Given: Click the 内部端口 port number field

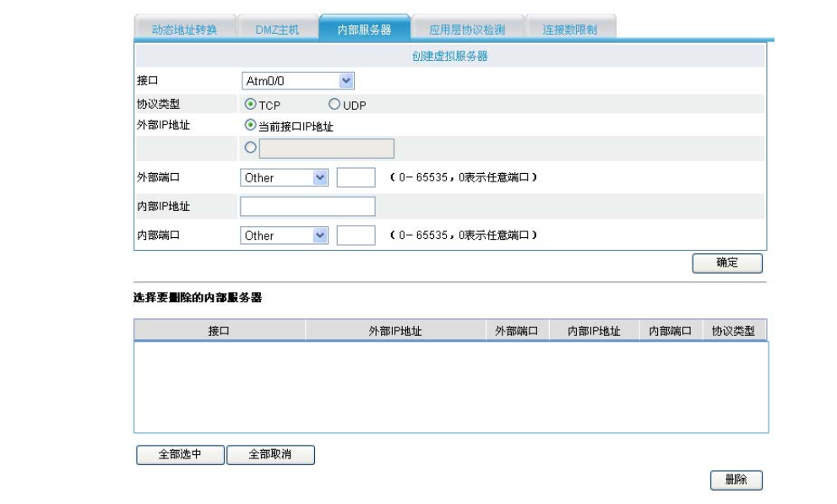Looking at the screenshot, I should tap(356, 236).
